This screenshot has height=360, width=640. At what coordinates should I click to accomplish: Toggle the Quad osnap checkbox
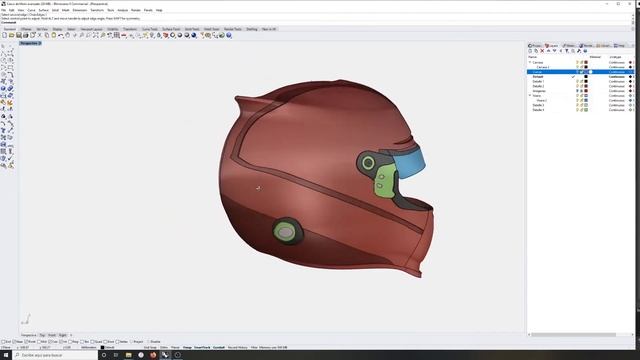[93, 342]
